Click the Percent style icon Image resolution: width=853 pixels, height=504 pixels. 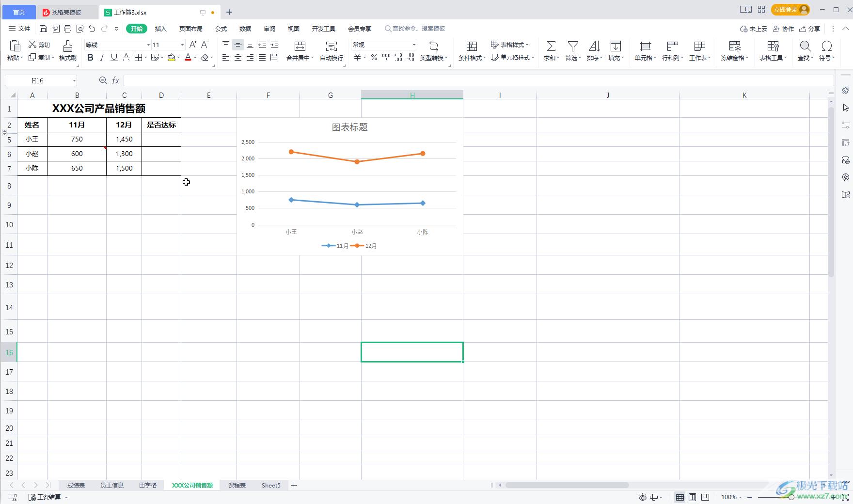(x=374, y=58)
